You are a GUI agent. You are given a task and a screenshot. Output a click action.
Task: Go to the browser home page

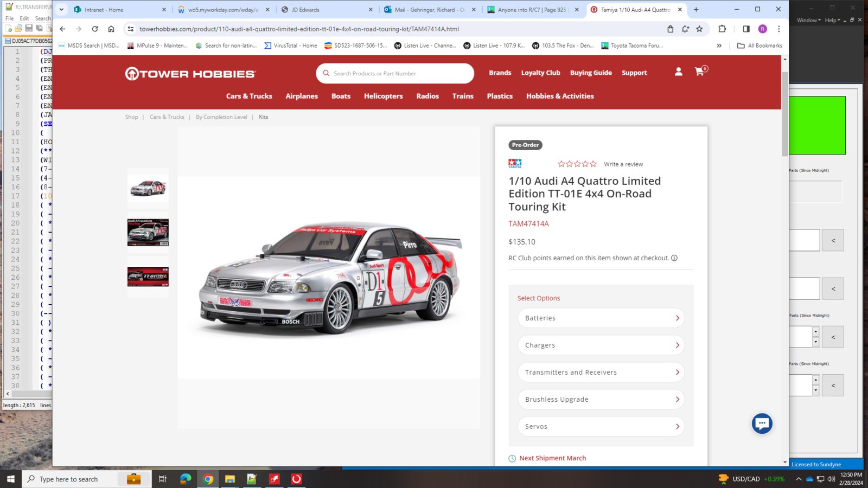[111, 29]
